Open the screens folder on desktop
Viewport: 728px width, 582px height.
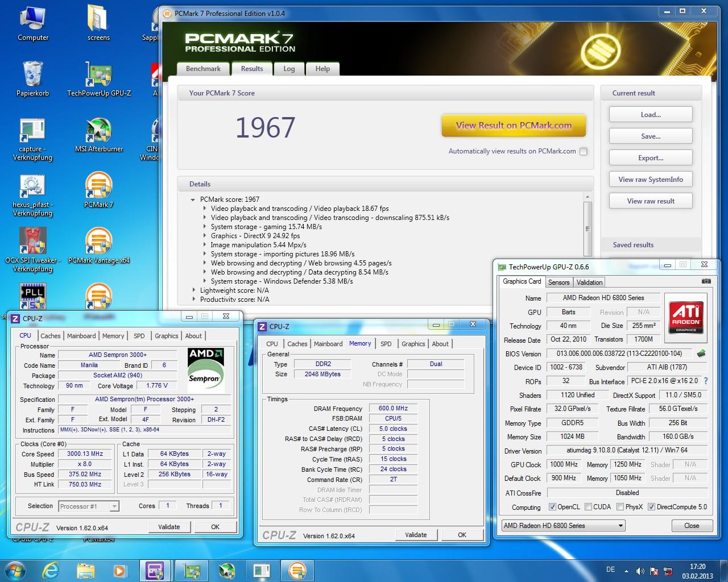point(98,24)
